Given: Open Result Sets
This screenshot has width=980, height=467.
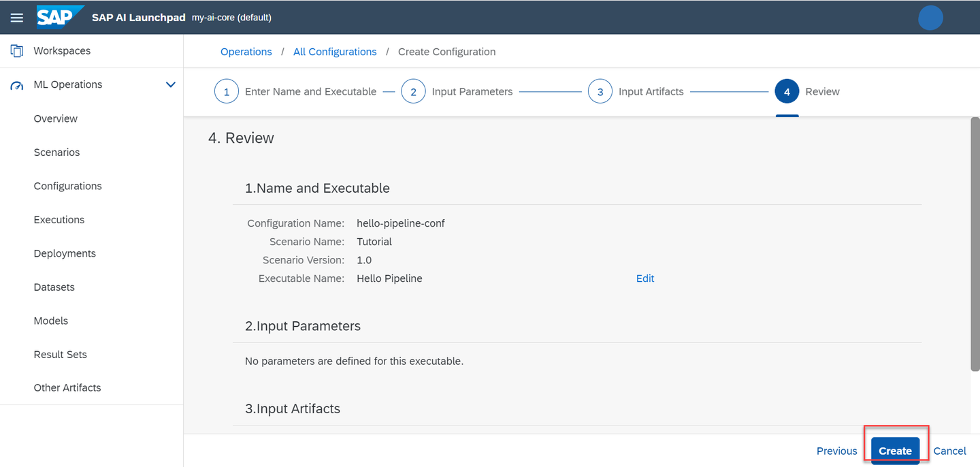Looking at the screenshot, I should [60, 355].
